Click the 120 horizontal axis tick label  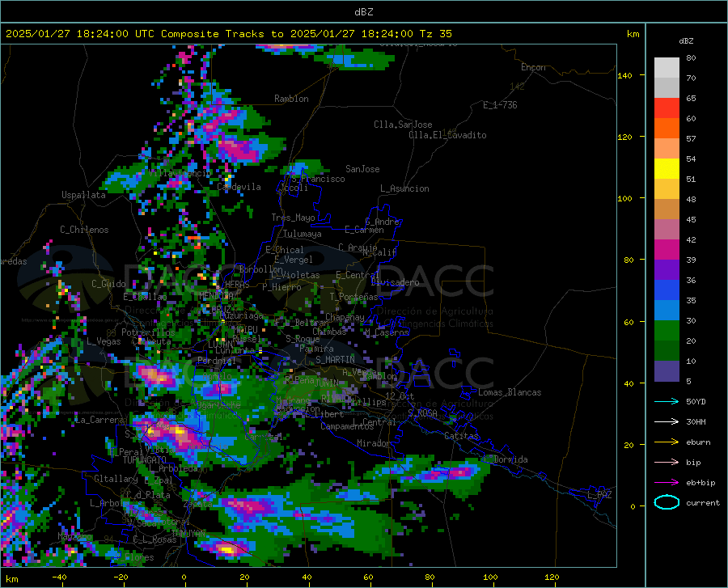(x=552, y=577)
